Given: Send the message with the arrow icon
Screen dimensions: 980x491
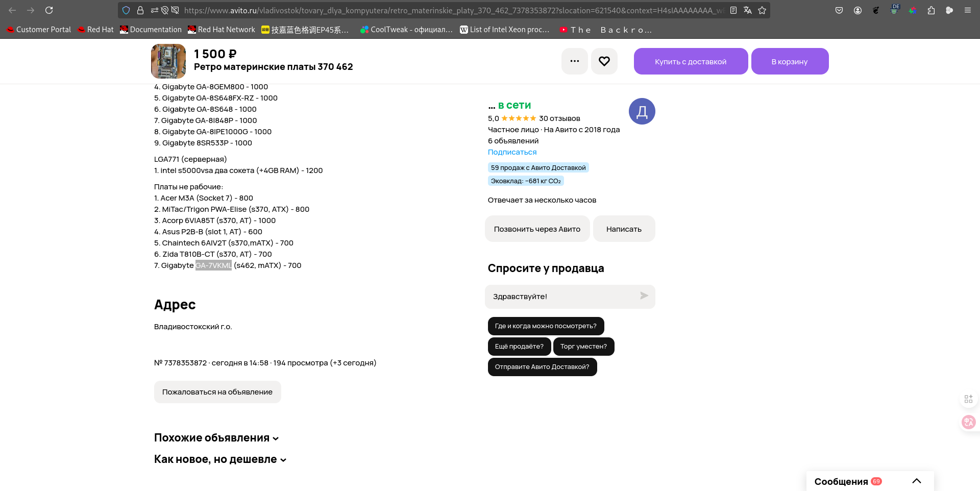Looking at the screenshot, I should pos(644,296).
